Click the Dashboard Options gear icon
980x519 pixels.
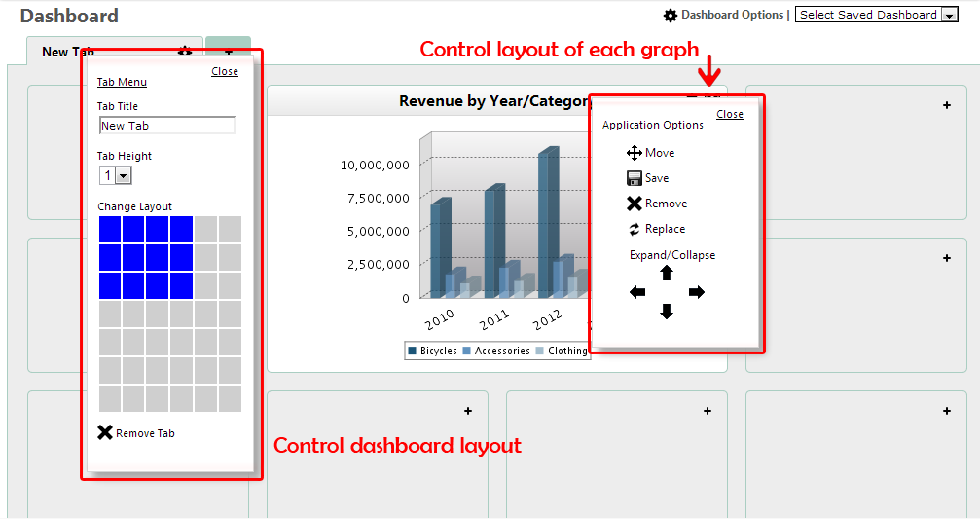click(x=670, y=16)
